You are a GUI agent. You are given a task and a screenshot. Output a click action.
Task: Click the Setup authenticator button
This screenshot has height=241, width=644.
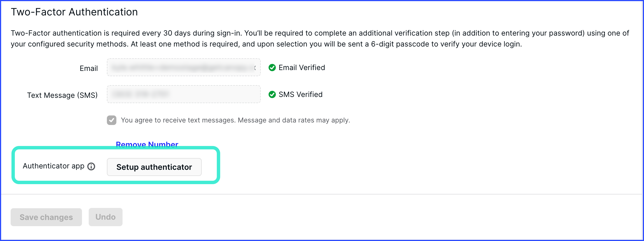tap(154, 167)
